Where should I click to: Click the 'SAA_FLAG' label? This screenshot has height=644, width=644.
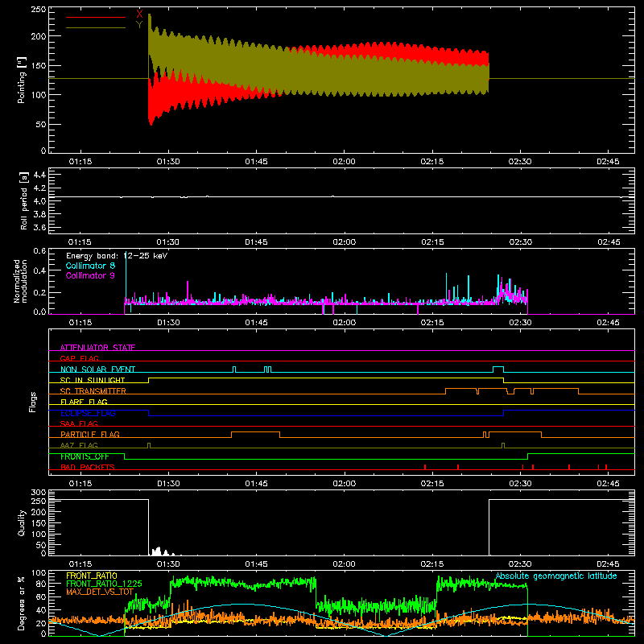[79, 423]
